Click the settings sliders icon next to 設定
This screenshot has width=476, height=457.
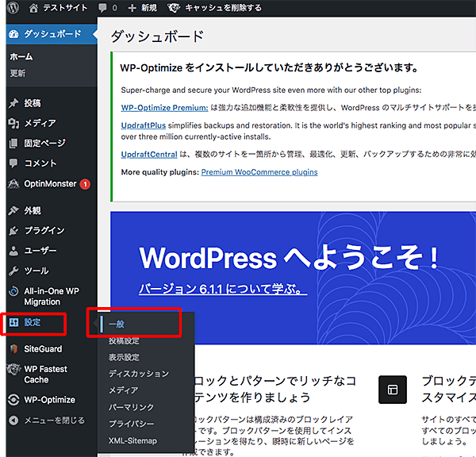[13, 322]
